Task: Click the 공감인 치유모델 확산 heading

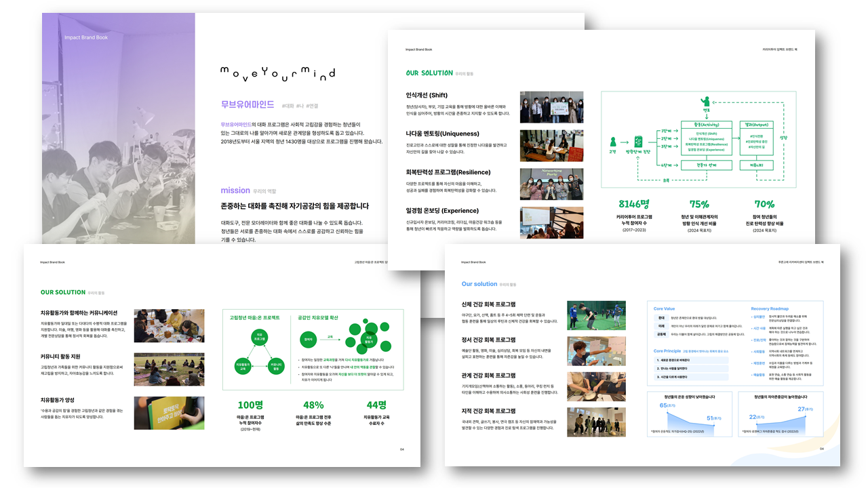Action: click(317, 317)
